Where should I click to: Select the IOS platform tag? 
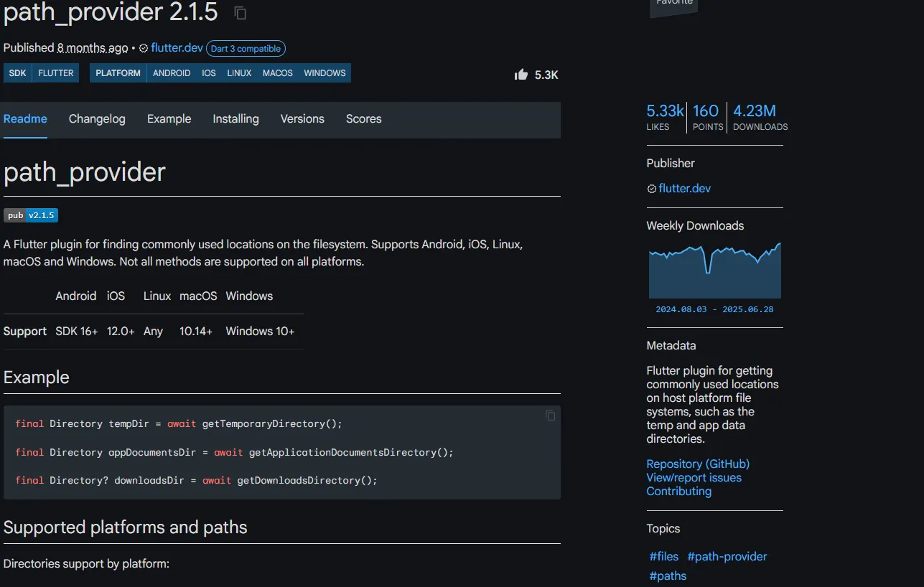coord(209,73)
